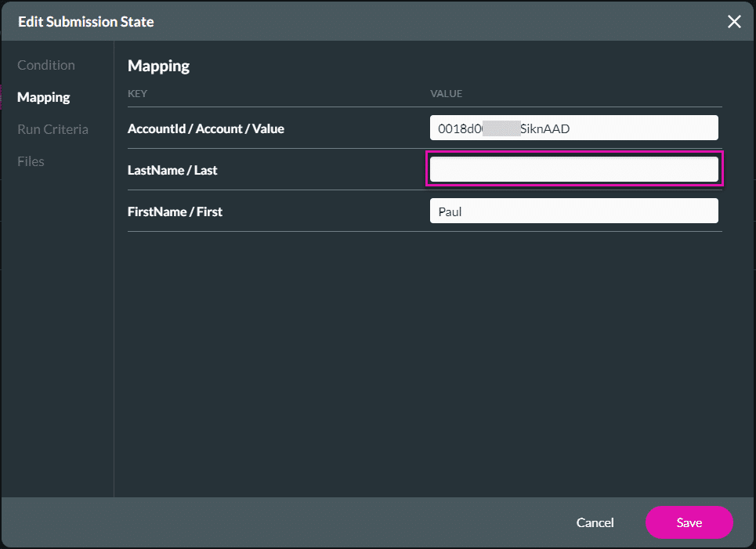Click the VALUE column header

(x=447, y=93)
